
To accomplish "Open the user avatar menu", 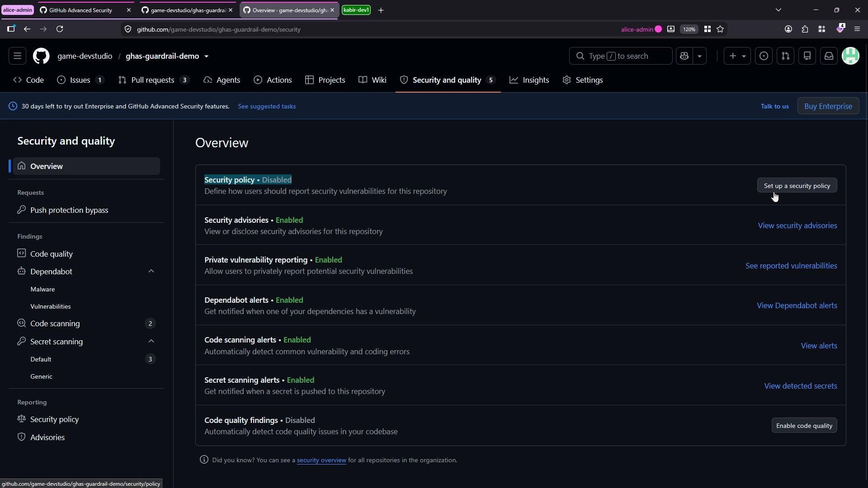I will pyautogui.click(x=851, y=56).
